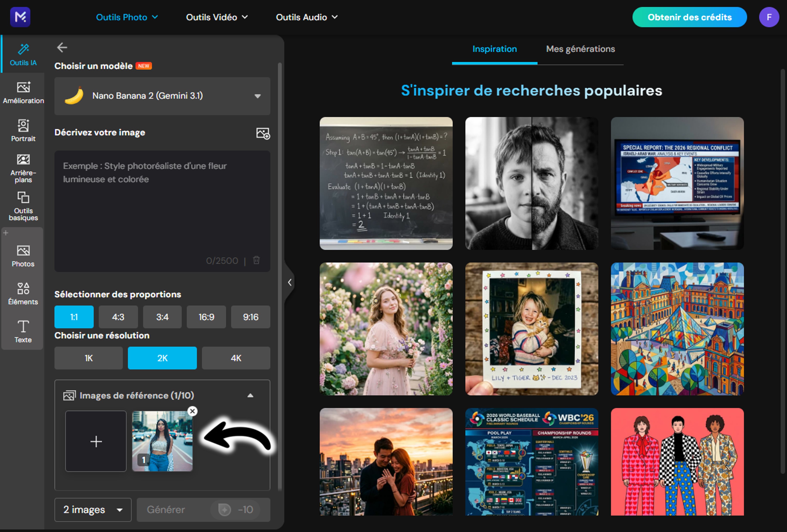Screen dimensions: 787x532
Task: Select the 9:16 proportion option
Action: point(250,317)
